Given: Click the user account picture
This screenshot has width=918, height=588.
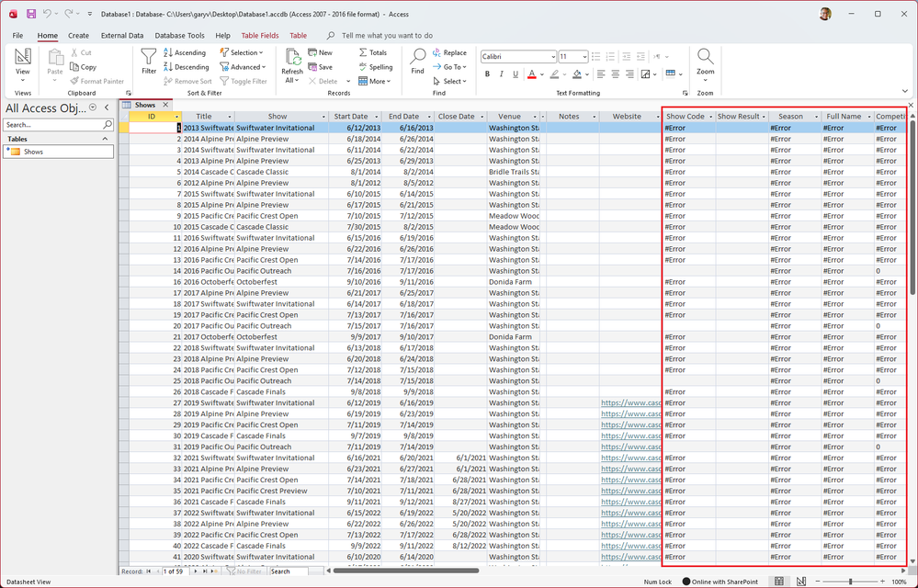Looking at the screenshot, I should click(825, 14).
